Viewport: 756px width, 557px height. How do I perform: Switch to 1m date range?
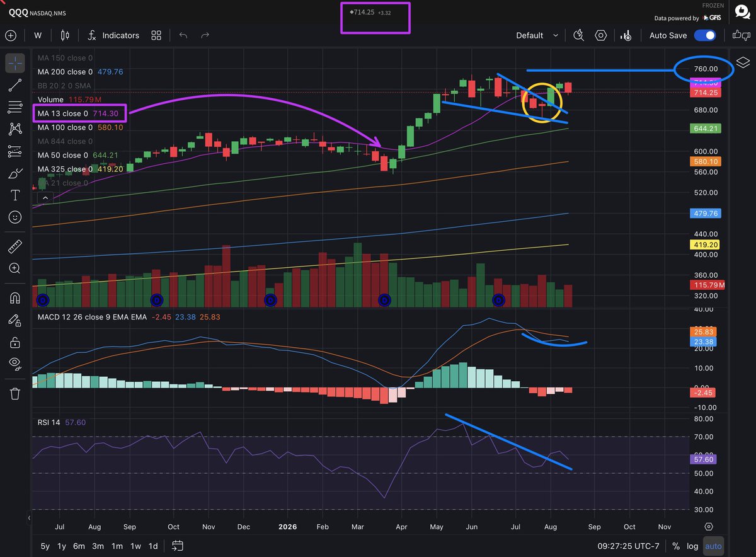pos(117,546)
